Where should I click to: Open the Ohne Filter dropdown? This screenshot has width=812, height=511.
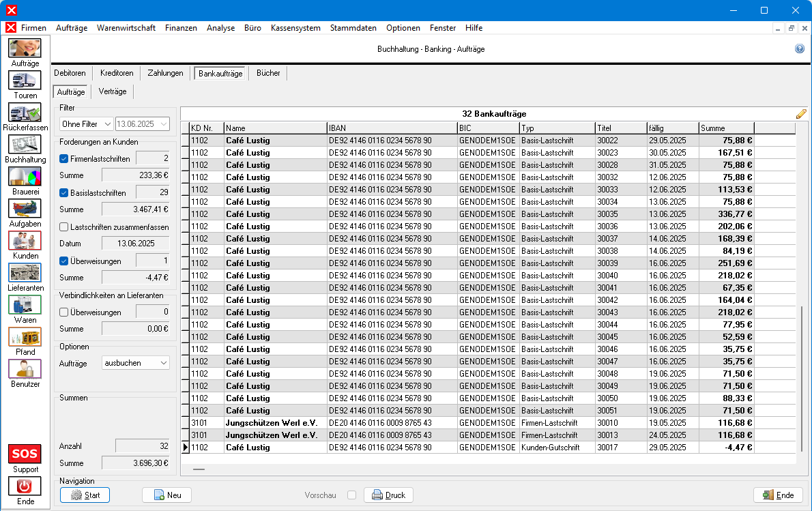click(86, 124)
